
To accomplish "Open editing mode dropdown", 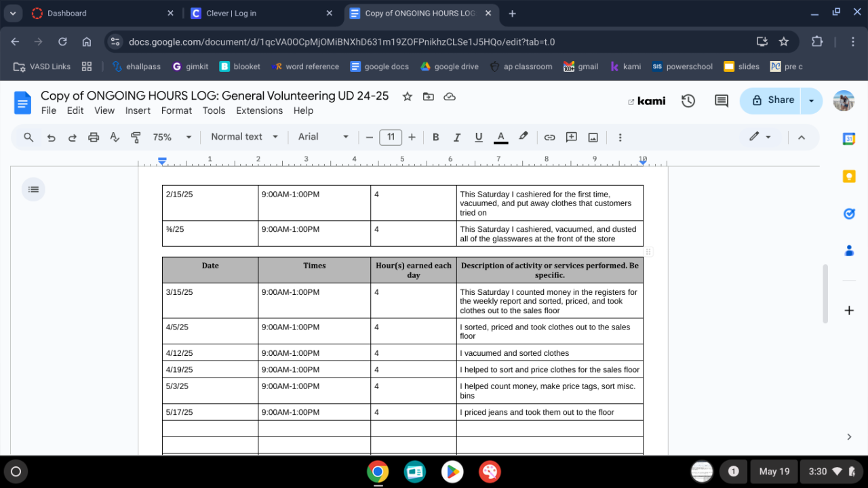I will click(760, 137).
